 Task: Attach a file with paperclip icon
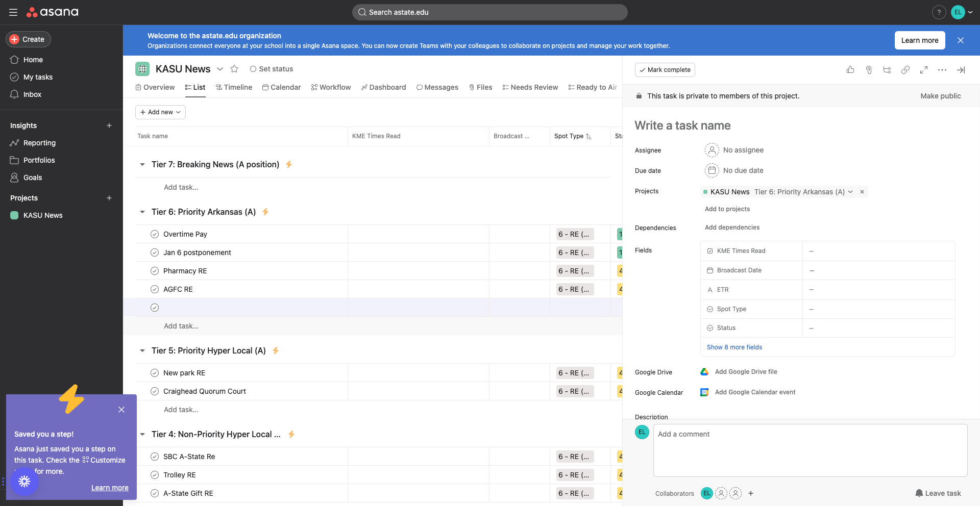click(869, 70)
